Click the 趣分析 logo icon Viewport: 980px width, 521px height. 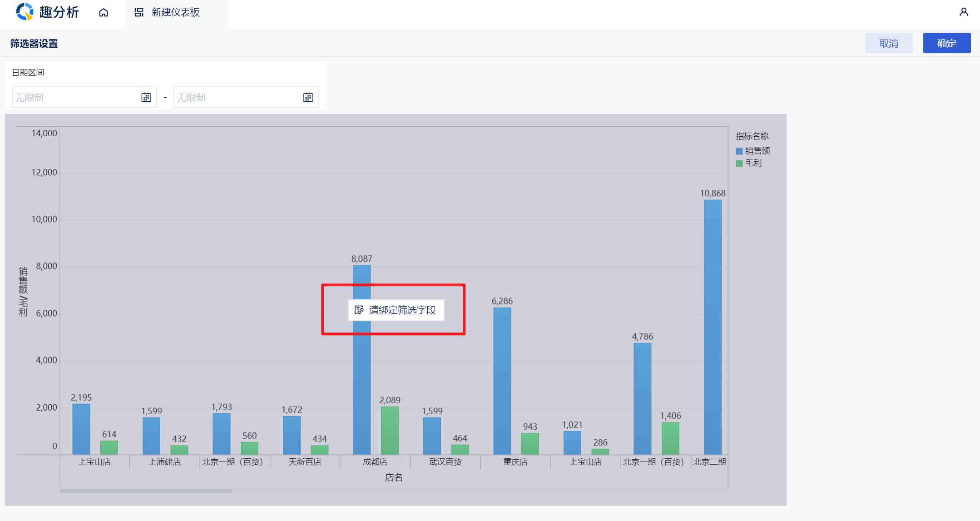tap(25, 12)
